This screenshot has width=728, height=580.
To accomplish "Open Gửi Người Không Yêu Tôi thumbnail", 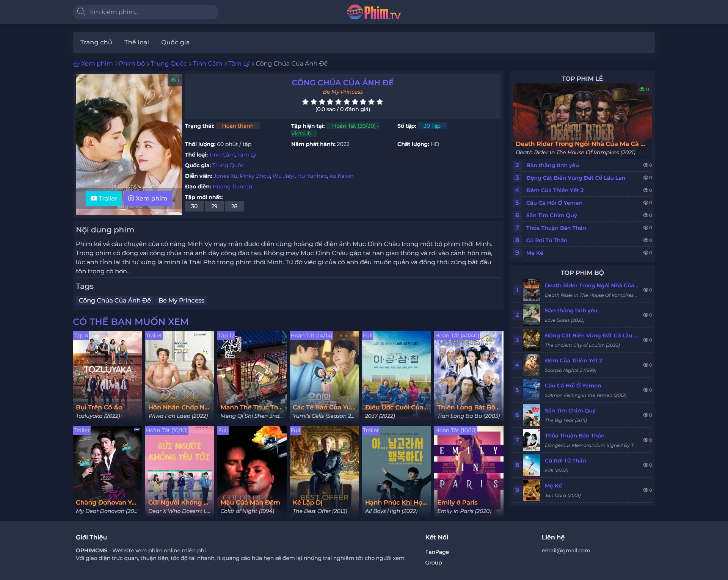I will [x=180, y=471].
